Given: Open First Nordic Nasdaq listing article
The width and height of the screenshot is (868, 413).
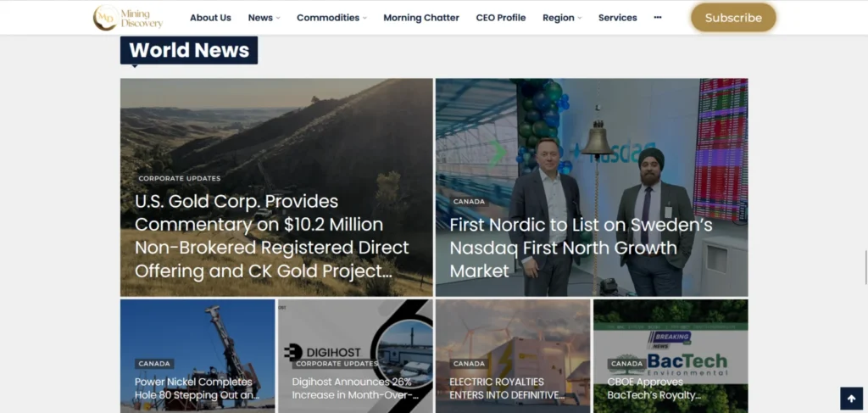Looking at the screenshot, I should click(x=581, y=248).
